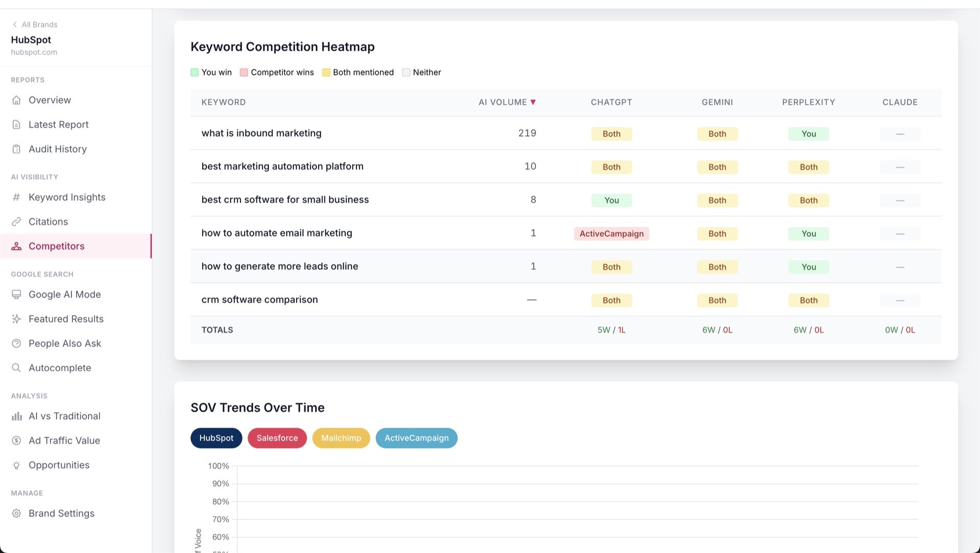This screenshot has width=980, height=553.
Task: Select the Competitors sidebar item
Action: click(76, 246)
